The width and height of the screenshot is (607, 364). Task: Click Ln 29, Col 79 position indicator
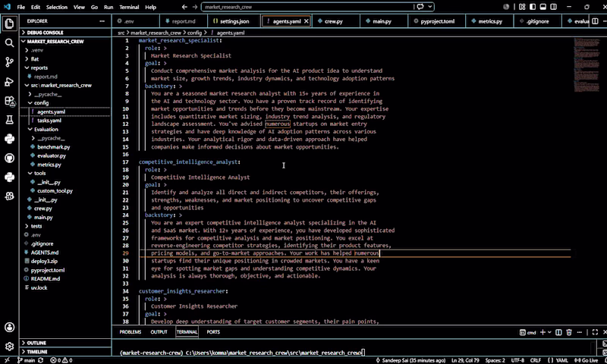tap(465, 360)
